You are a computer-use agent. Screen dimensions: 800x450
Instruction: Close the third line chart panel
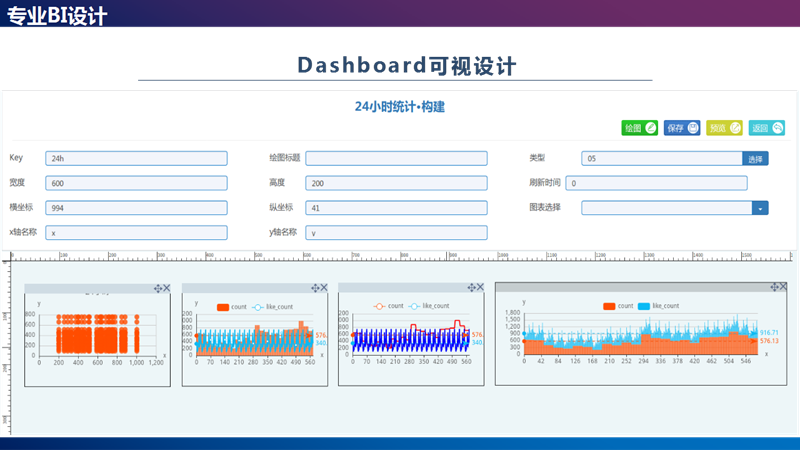pyautogui.click(x=480, y=288)
